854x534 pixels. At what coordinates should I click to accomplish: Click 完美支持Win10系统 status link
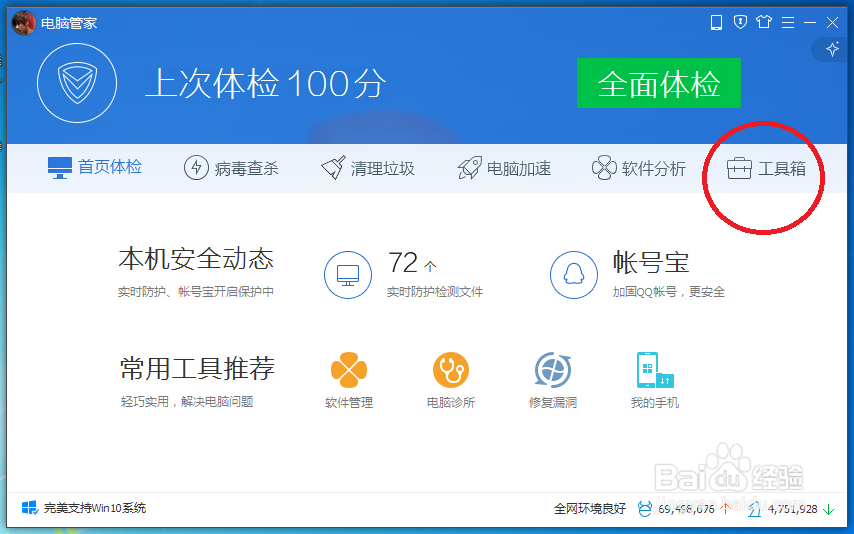(95, 508)
